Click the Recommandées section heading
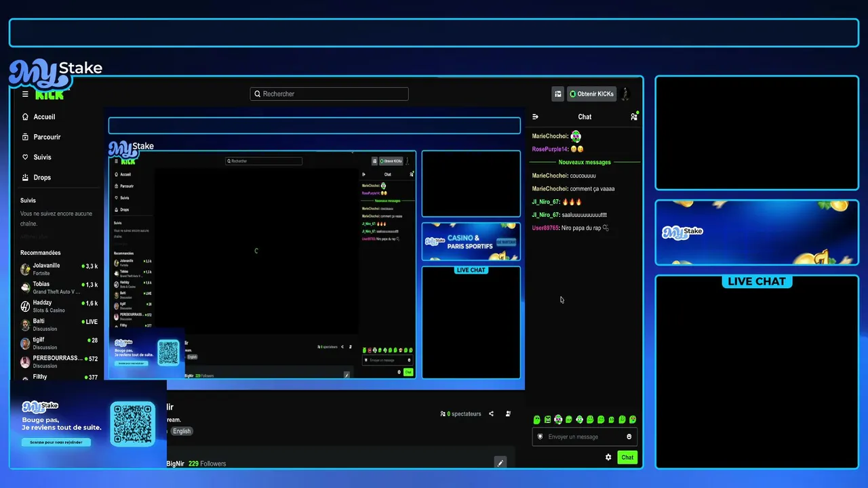This screenshot has width=868, height=488. (x=41, y=253)
